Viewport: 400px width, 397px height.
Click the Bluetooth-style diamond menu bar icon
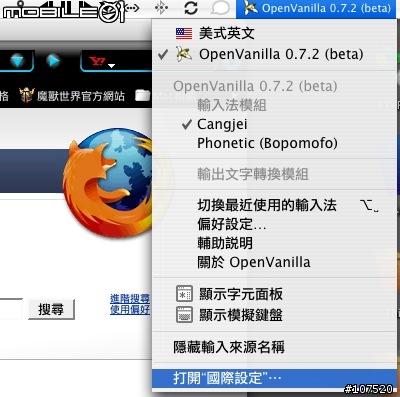[x=161, y=8]
